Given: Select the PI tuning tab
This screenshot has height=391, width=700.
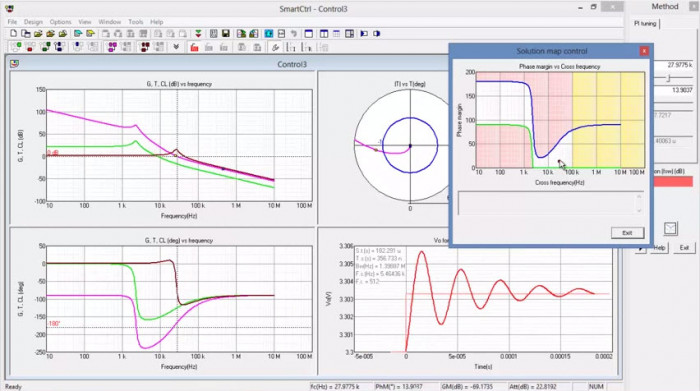Looking at the screenshot, I should point(645,24).
